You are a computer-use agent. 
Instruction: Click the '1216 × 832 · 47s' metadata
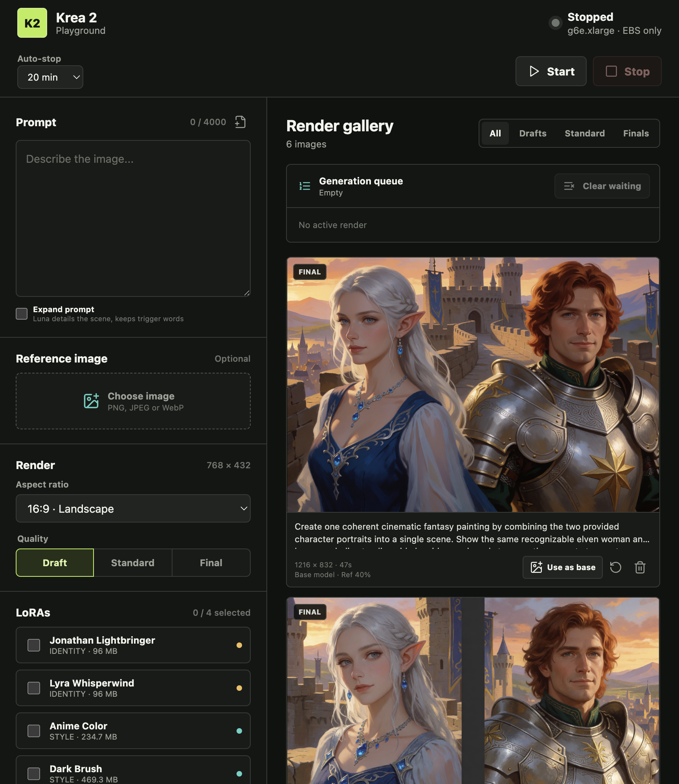click(x=323, y=565)
